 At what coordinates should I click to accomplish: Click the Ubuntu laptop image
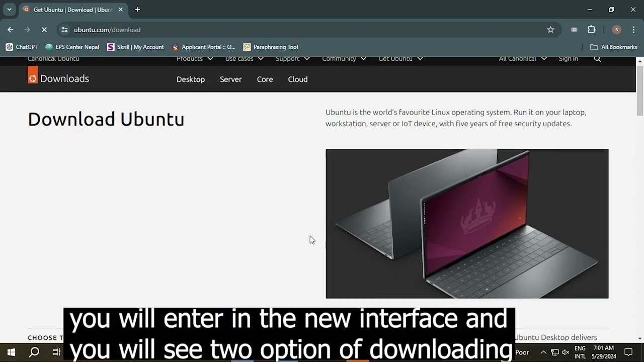[x=467, y=224]
